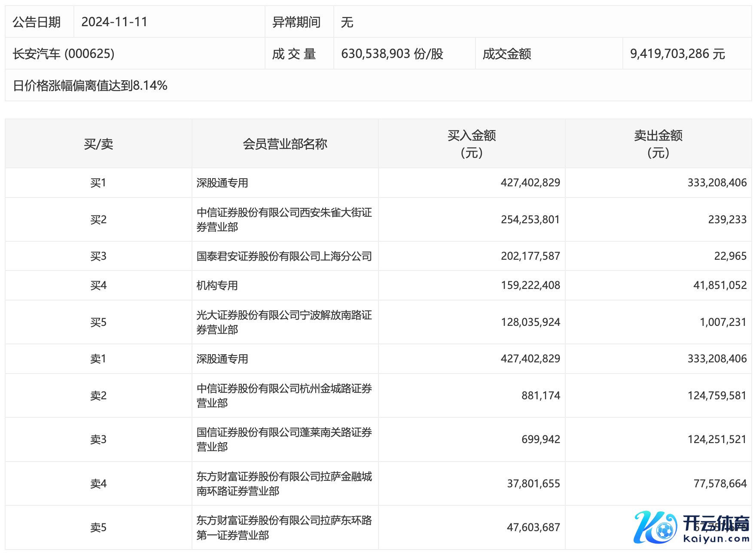The width and height of the screenshot is (756, 553).
Task: Click the 卖出金额 column header
Action: [658, 144]
